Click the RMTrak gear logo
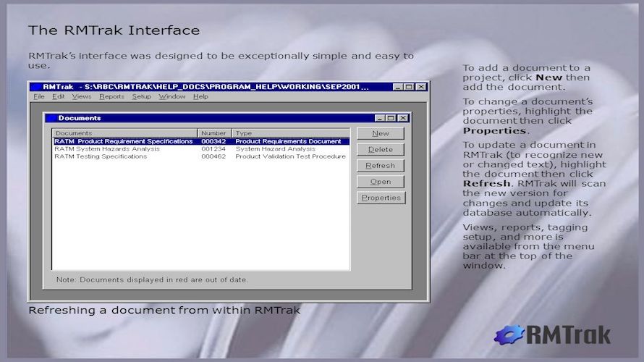This screenshot has height=362, width=644. (509, 335)
